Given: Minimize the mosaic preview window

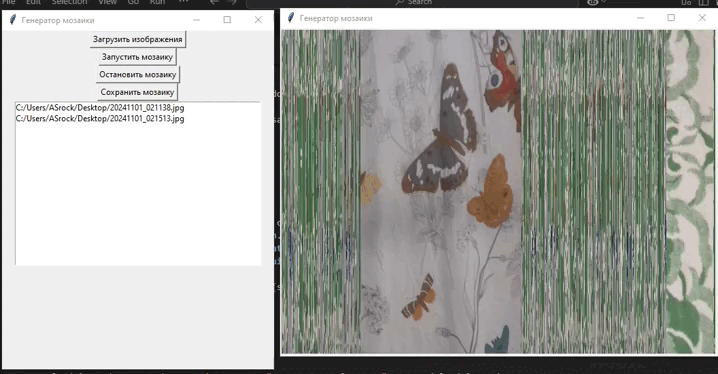Looking at the screenshot, I should pyautogui.click(x=641, y=18).
